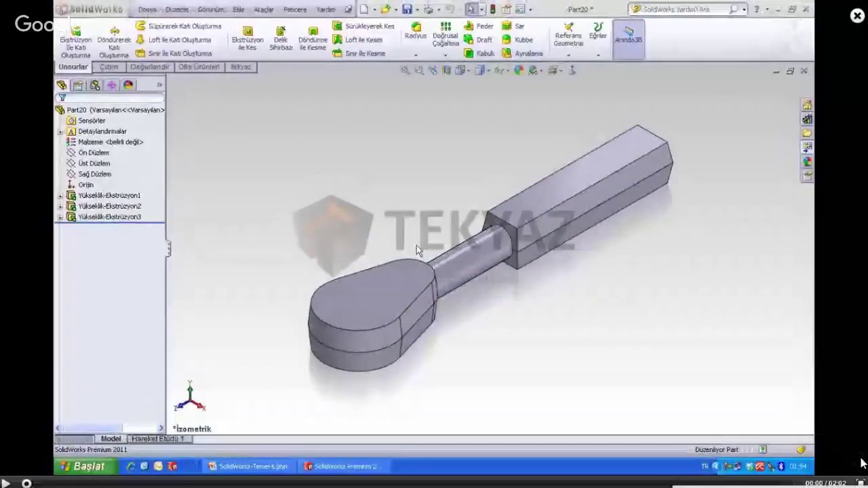The height and width of the screenshot is (488, 868).
Task: Open DimXpertManager panel tab
Action: point(111,85)
